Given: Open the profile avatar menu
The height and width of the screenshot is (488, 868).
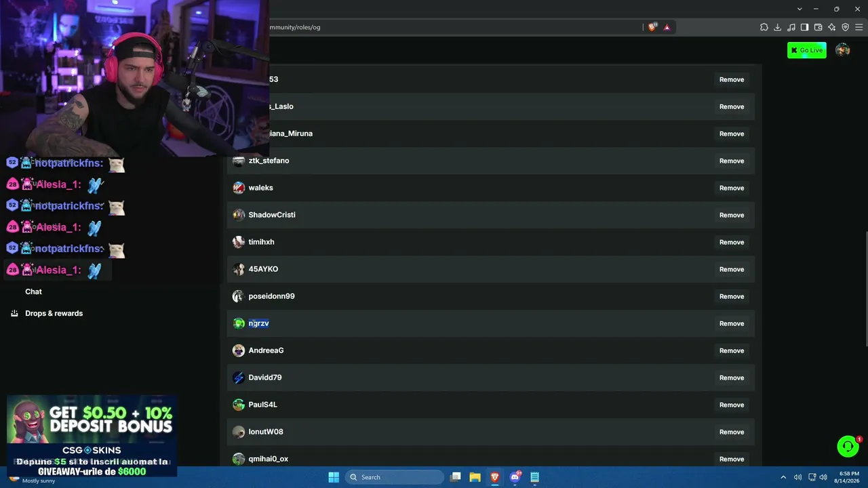Looking at the screenshot, I should (843, 50).
